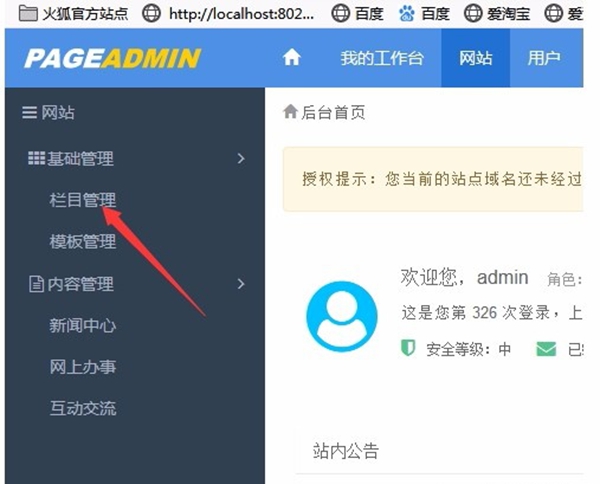600x484 pixels.
Task: Click the 站内公告 section heading
Action: coord(346,451)
